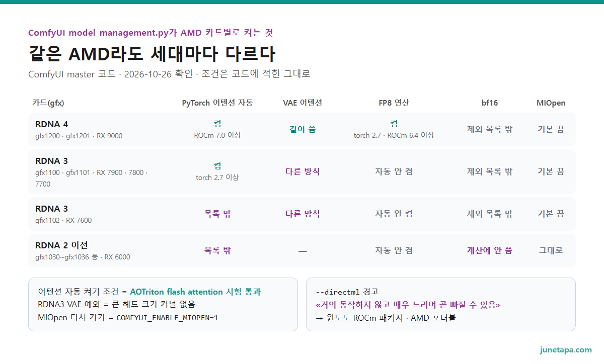This screenshot has width=604, height=364.
Task: Click 'COMFYUI_ENABLE_MIOPEN=1' code text
Action: click(x=167, y=318)
